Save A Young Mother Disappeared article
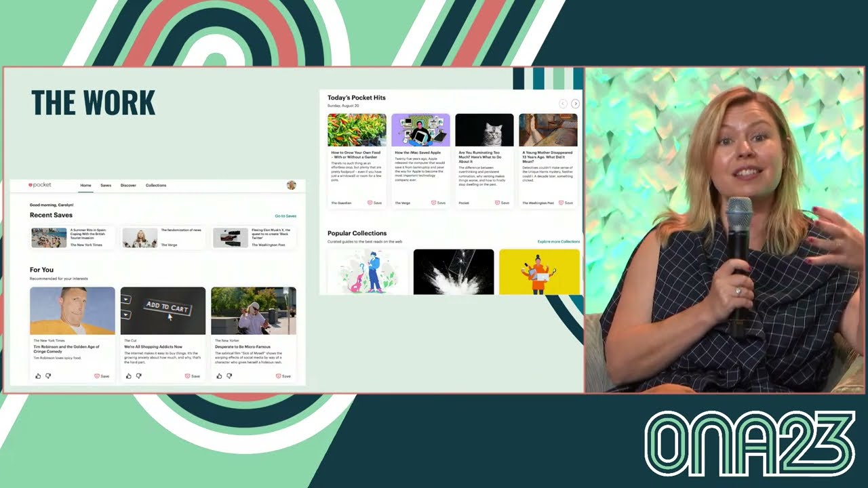Viewport: 868px width, 488px height. point(566,203)
